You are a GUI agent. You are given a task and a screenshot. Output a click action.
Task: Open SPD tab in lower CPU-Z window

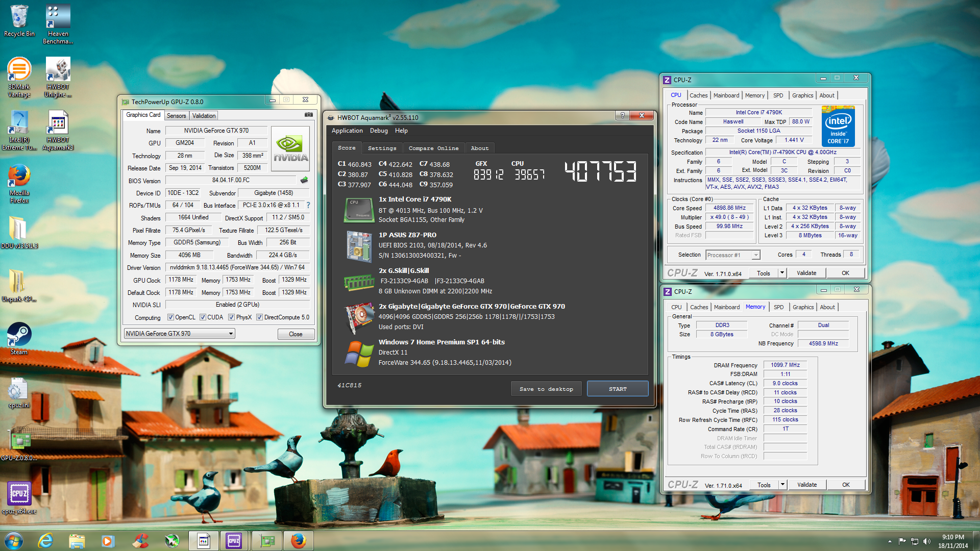click(x=778, y=307)
